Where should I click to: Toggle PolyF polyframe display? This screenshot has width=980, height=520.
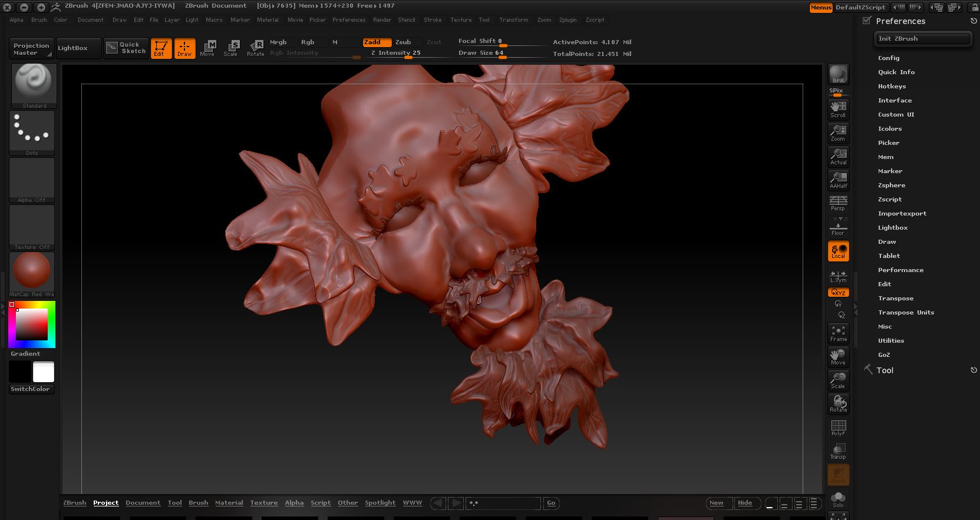(838, 428)
